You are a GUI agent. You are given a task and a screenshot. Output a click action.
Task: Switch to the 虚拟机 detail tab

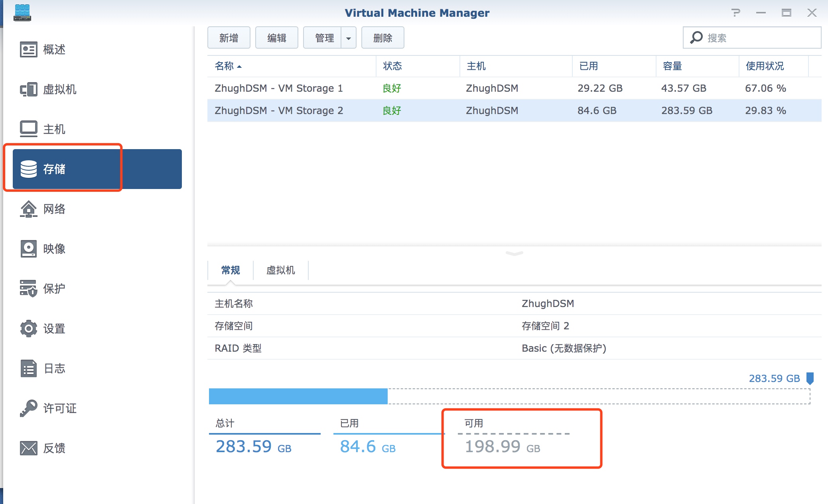pos(281,270)
